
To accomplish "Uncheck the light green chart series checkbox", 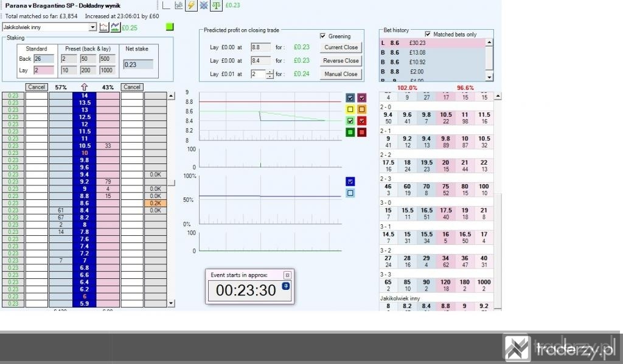I will (x=350, y=121).
